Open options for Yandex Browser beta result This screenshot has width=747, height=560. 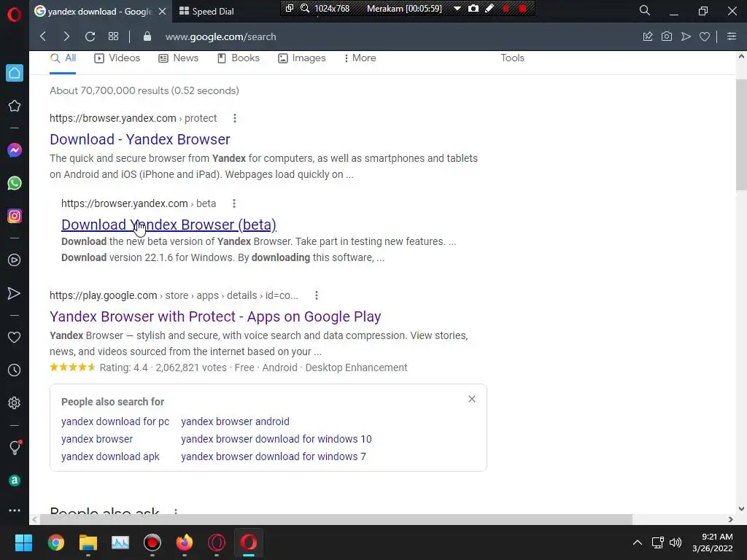234,203
